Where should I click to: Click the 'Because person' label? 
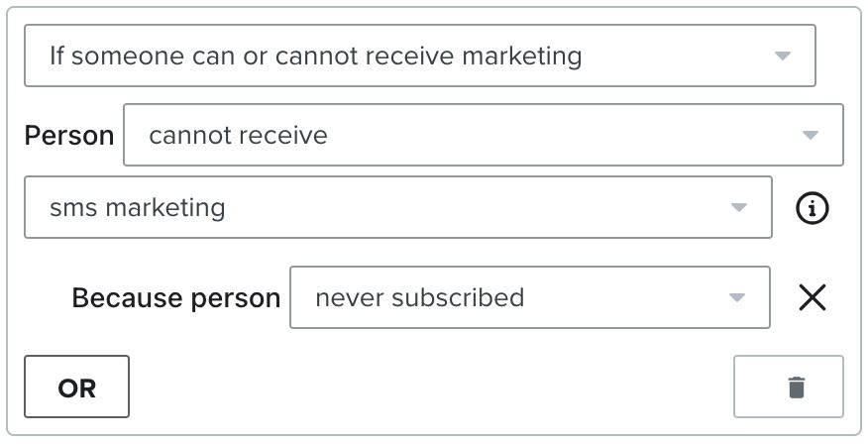click(176, 297)
